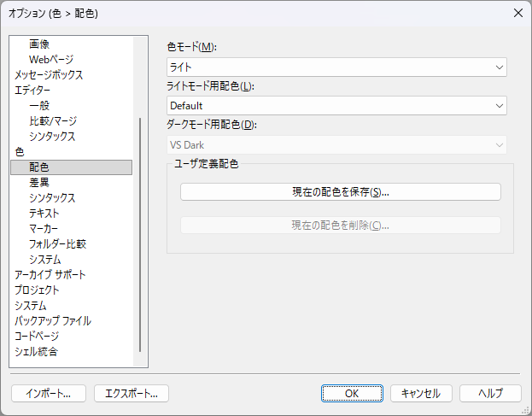Viewport: 532px width, 416px height.
Task: Select 色 category in the tree
Action: coord(20,152)
